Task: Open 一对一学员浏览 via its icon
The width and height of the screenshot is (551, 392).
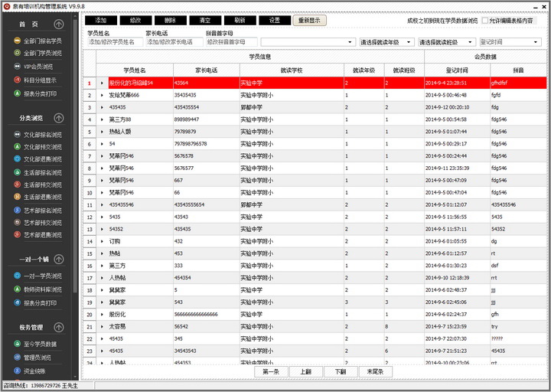Action: 17,276
